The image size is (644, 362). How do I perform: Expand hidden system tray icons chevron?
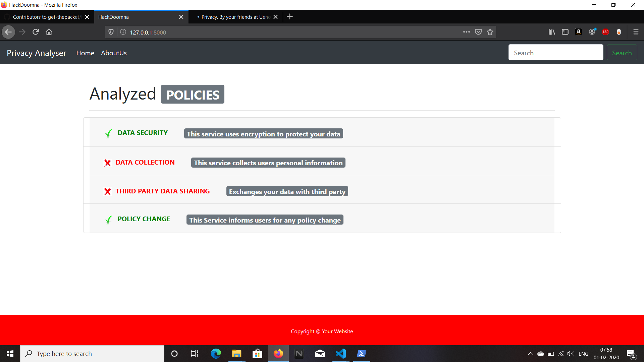[x=530, y=354]
